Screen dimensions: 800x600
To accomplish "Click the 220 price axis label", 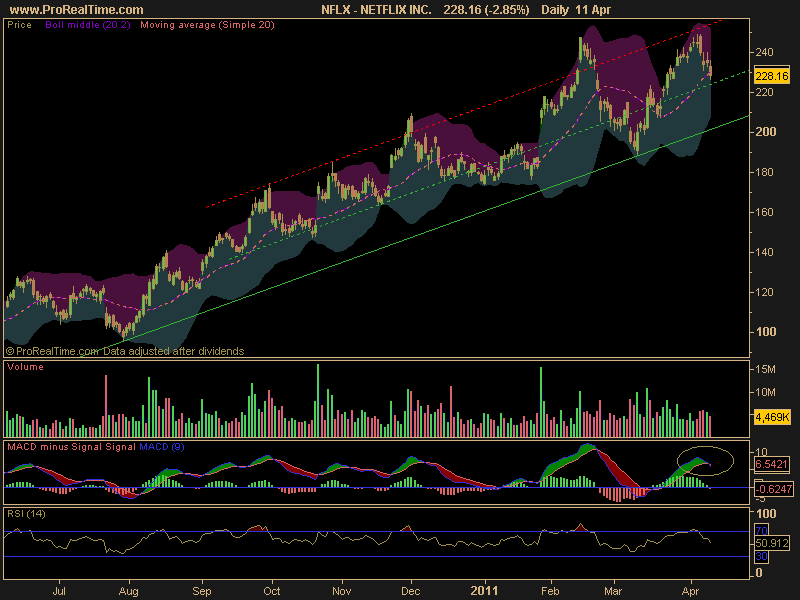I will [x=764, y=92].
